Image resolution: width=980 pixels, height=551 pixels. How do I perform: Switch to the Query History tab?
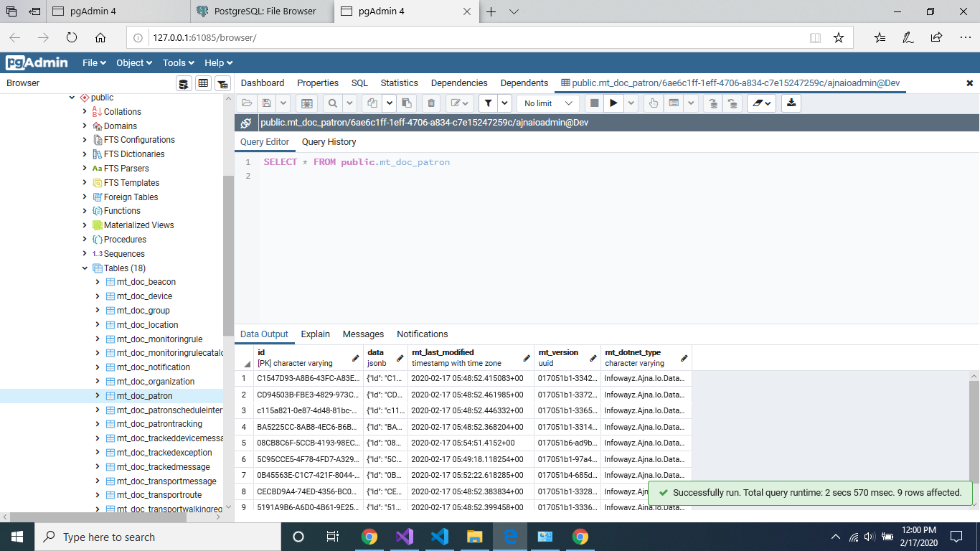click(x=329, y=142)
